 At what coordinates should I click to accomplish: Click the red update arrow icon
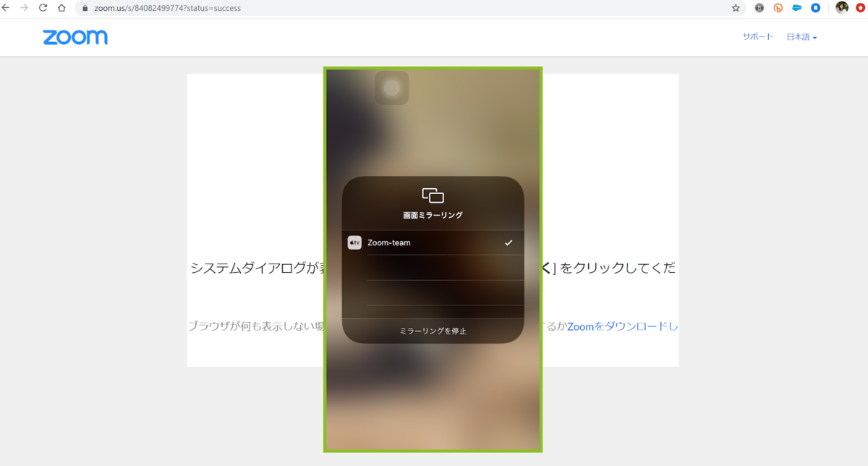point(861,8)
